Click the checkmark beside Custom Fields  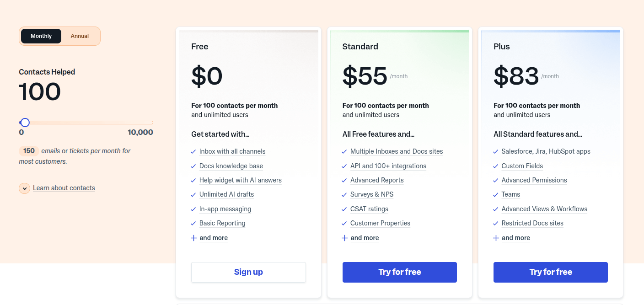pyautogui.click(x=496, y=166)
